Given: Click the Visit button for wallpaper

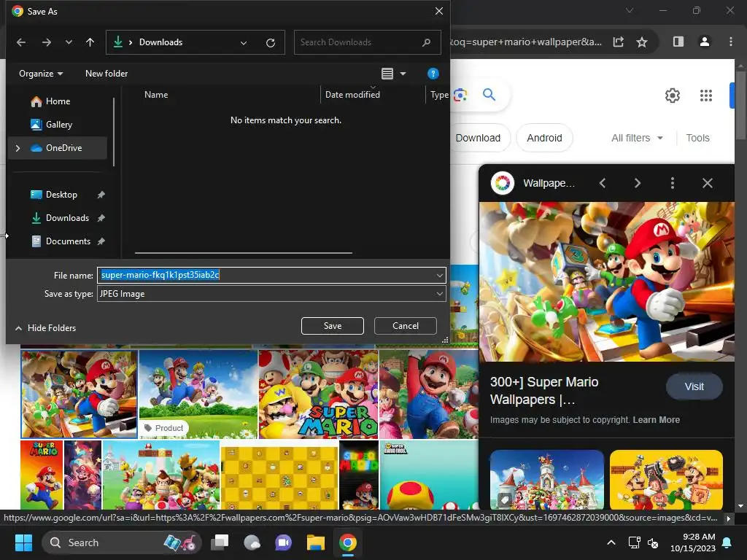Looking at the screenshot, I should pos(694,386).
